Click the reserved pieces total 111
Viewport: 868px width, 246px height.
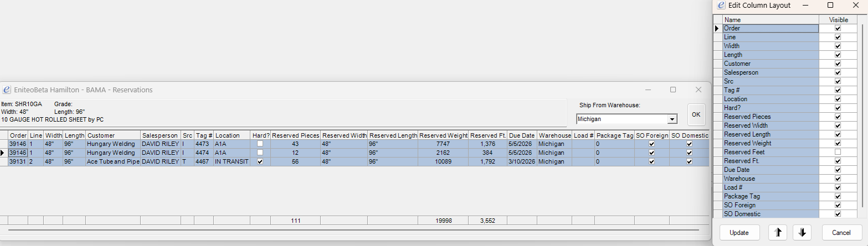295,221
